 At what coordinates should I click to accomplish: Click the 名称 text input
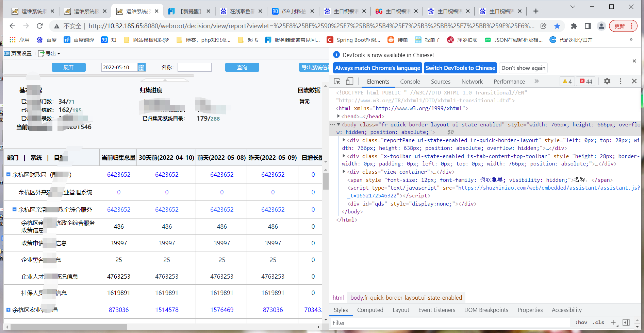[x=195, y=67]
